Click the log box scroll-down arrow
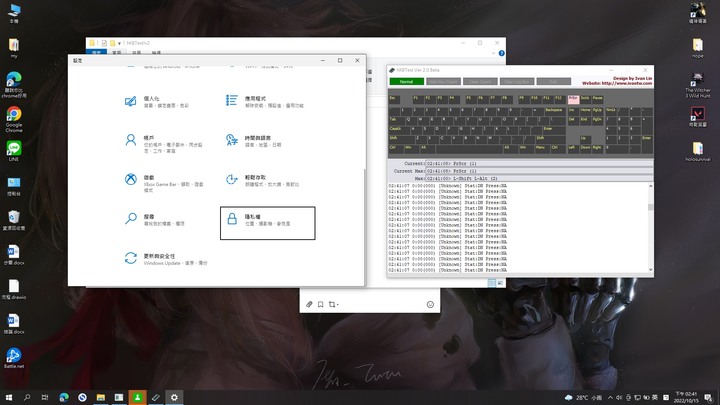The width and height of the screenshot is (720, 405). [x=650, y=270]
